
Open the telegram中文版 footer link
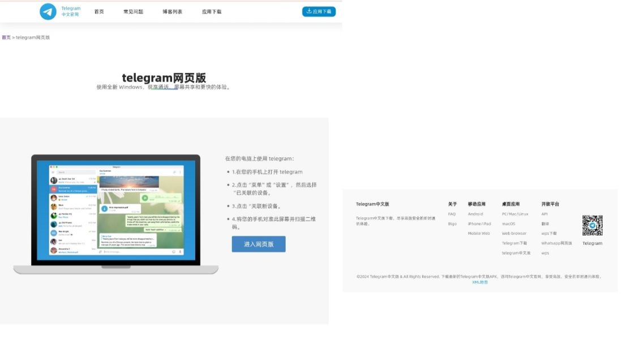pyautogui.click(x=516, y=253)
